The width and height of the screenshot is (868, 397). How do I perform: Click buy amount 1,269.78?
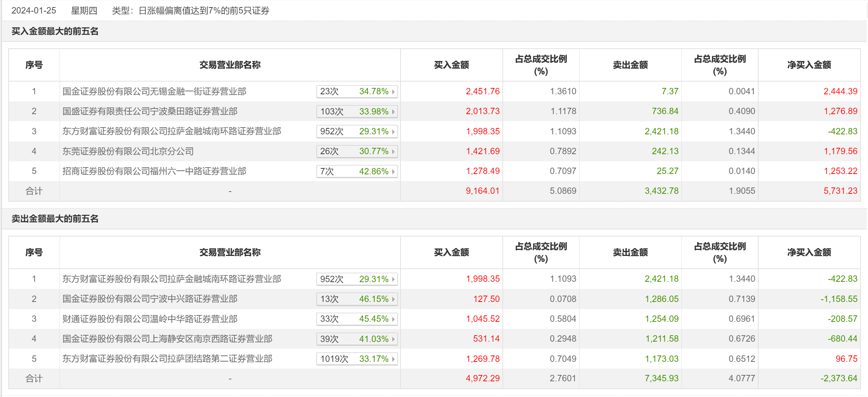[483, 359]
